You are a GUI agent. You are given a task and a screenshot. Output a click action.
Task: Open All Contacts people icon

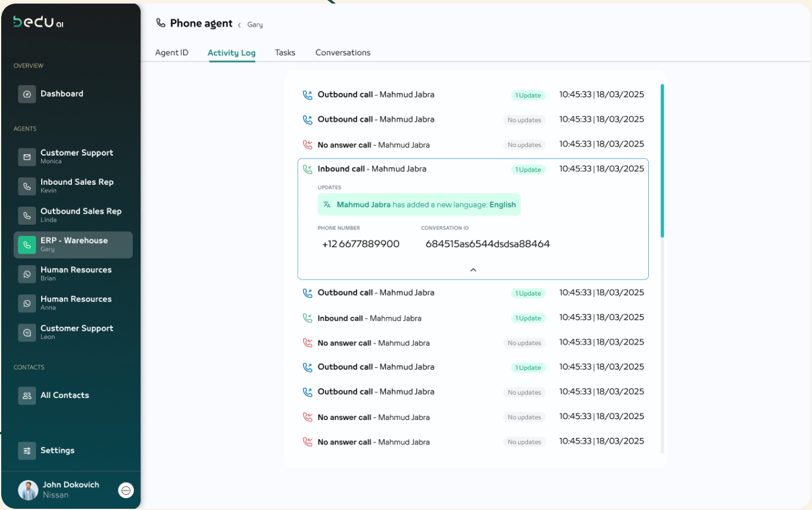(x=27, y=396)
